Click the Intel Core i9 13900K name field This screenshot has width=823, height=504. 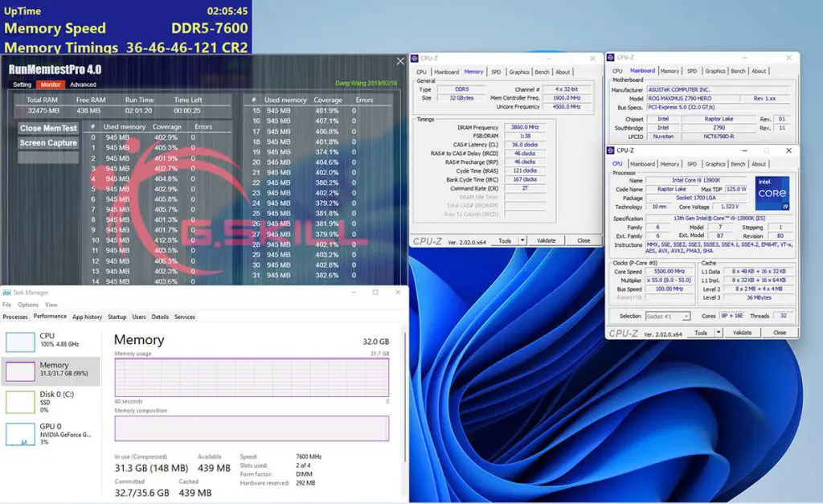pyautogui.click(x=697, y=180)
